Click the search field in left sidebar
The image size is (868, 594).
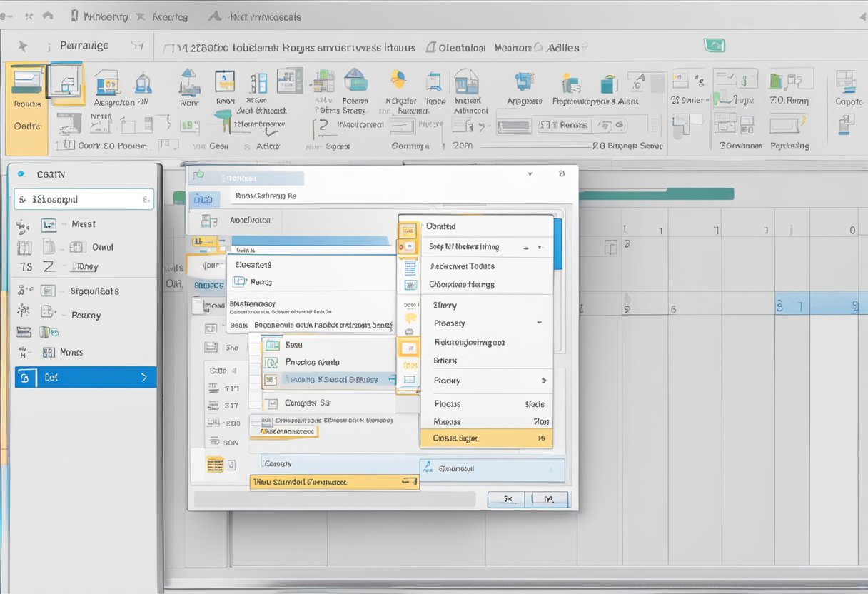coord(84,200)
